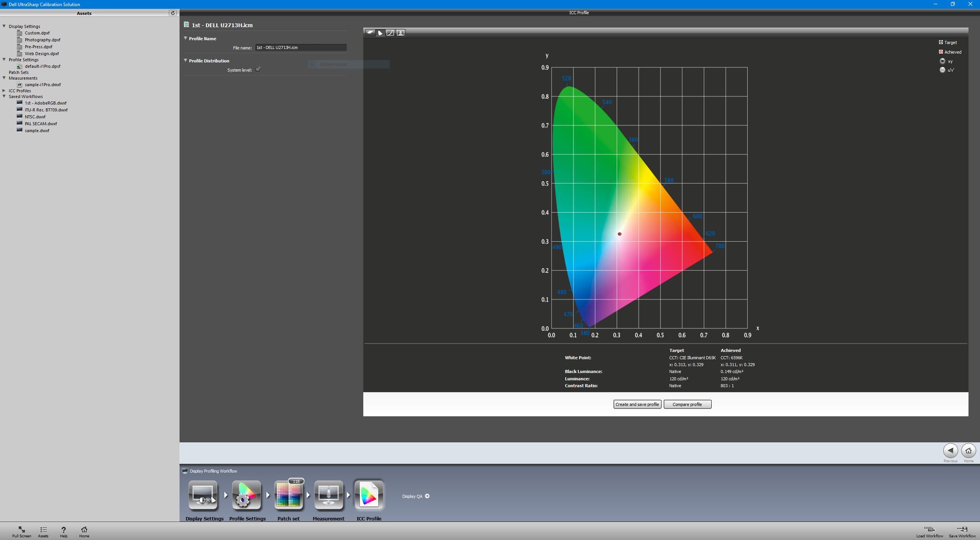Click the CCT: CIE Illuminant D65K target value

tap(693, 358)
